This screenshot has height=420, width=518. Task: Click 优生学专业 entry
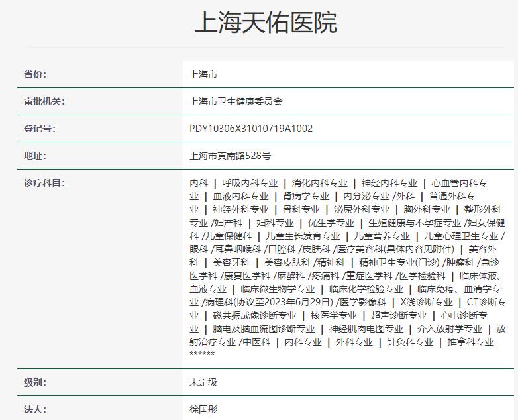tap(331, 223)
